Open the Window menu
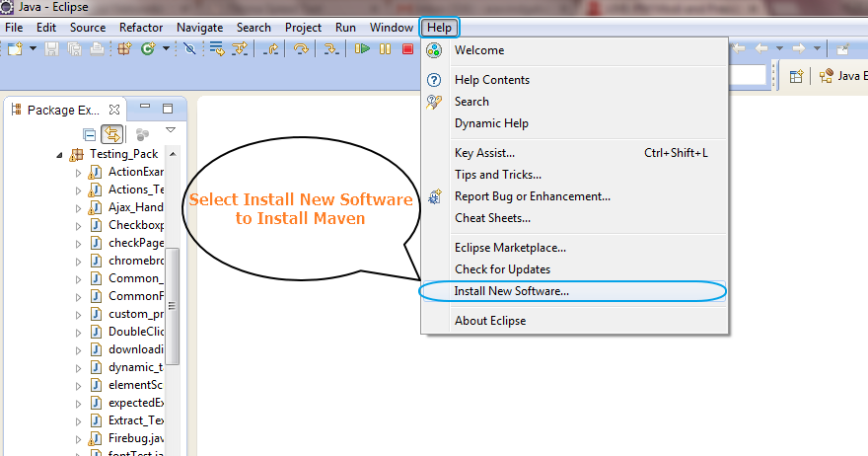Image resolution: width=868 pixels, height=456 pixels. pos(392,28)
